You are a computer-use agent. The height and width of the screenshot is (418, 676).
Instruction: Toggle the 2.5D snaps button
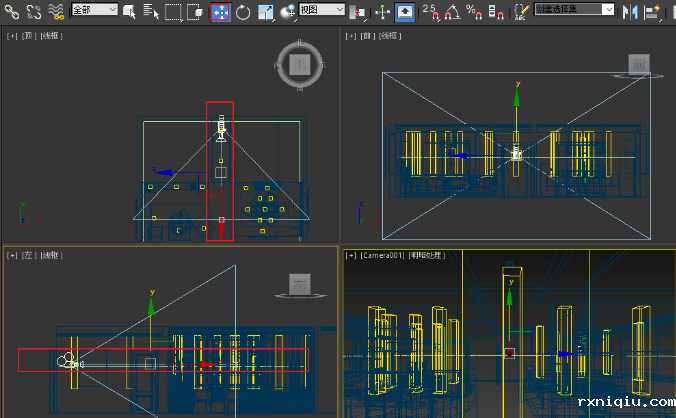[431, 12]
